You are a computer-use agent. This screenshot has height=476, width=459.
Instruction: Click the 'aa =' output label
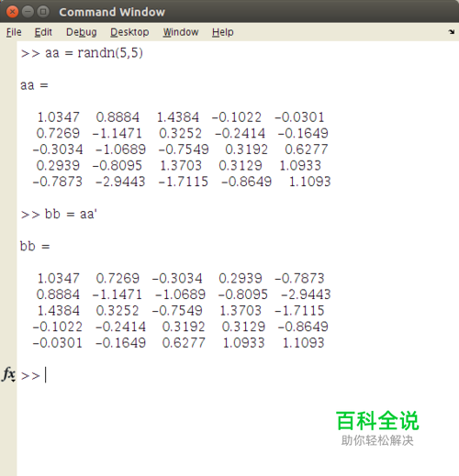click(34, 85)
